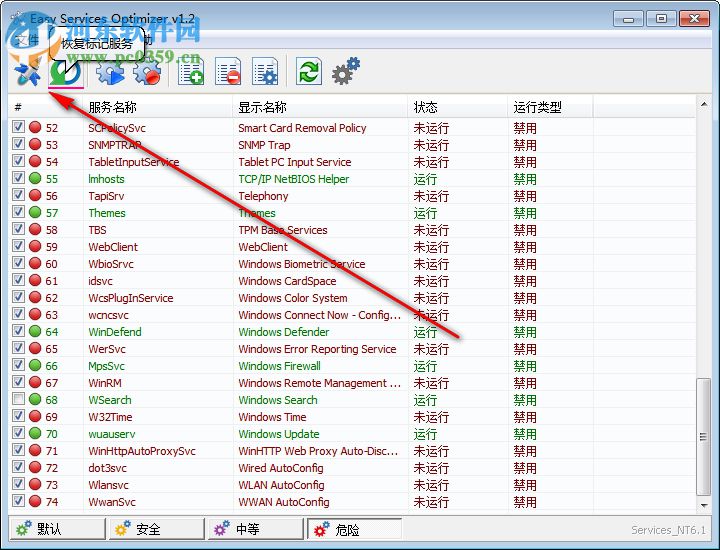Uncheck the SCPolicySvc row checkbox
720x550 pixels.
coord(18,127)
